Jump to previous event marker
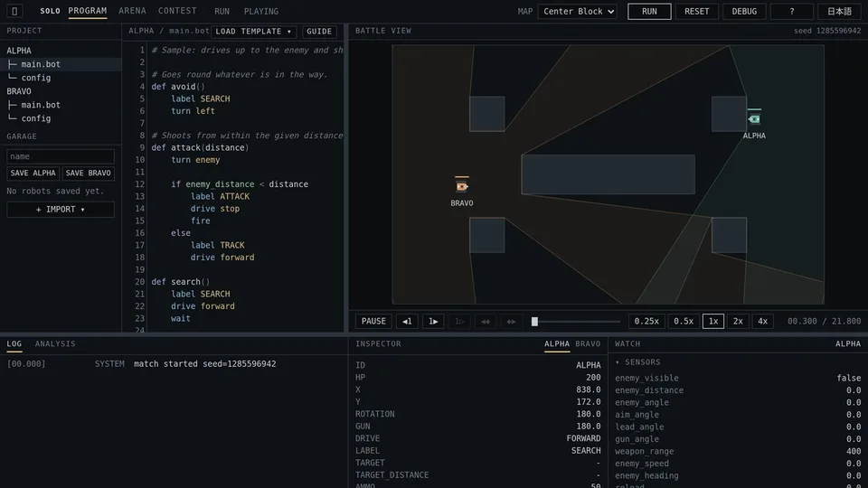 click(486, 322)
